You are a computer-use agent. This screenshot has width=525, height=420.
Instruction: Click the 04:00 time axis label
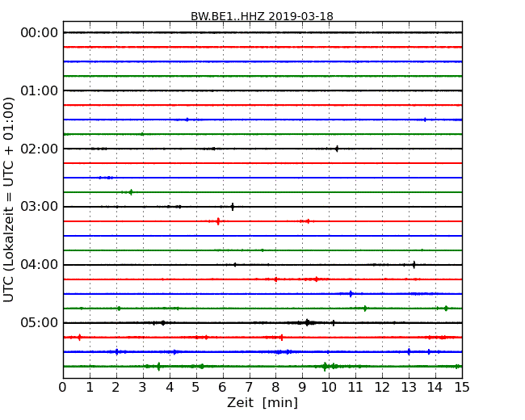tap(40, 265)
